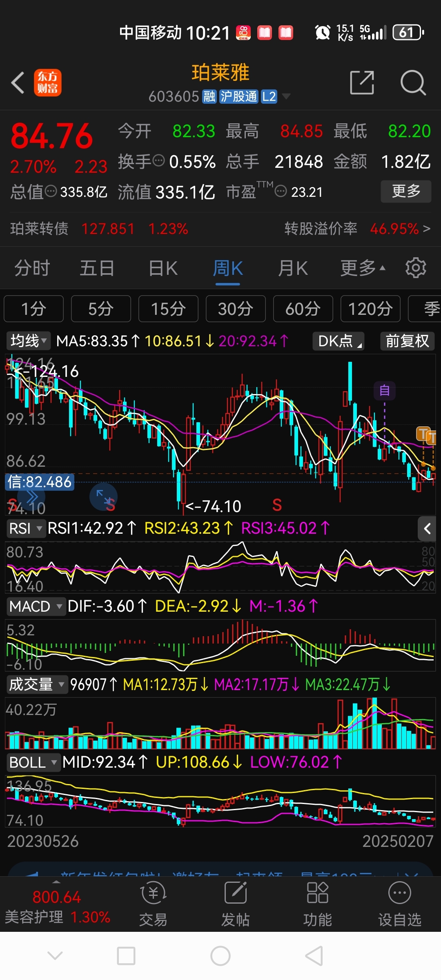
Task: Toggle 前复权 adjustment mode
Action: (x=408, y=341)
